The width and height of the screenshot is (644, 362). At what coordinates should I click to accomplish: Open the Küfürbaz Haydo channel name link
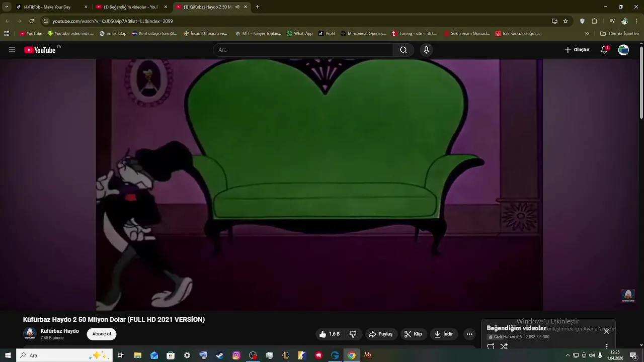point(59,331)
